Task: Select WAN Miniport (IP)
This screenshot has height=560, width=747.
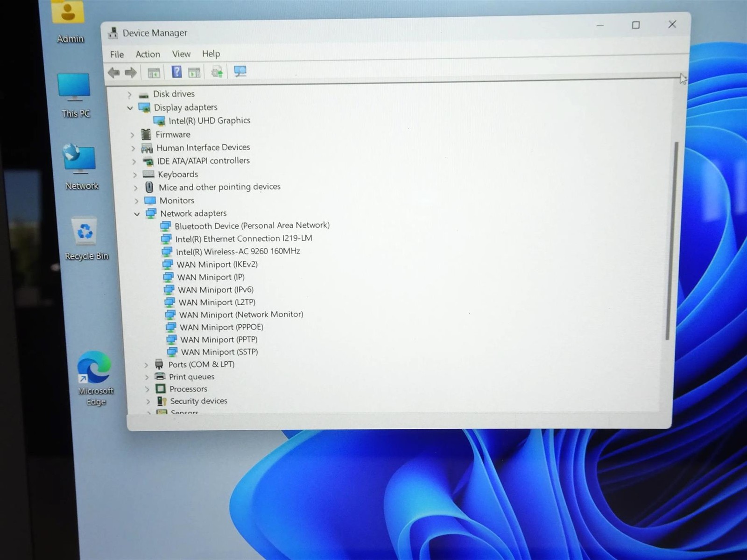Action: click(x=211, y=277)
